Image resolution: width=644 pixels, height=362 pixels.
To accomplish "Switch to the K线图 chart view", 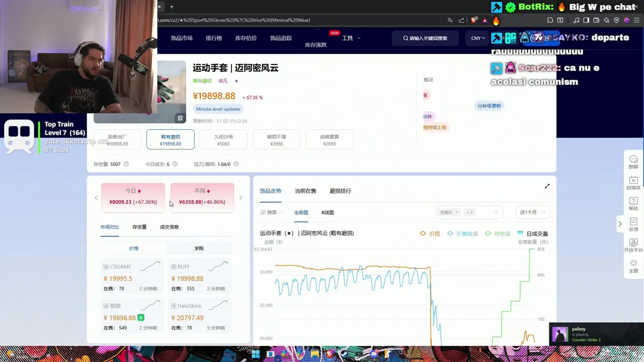I will 328,212.
